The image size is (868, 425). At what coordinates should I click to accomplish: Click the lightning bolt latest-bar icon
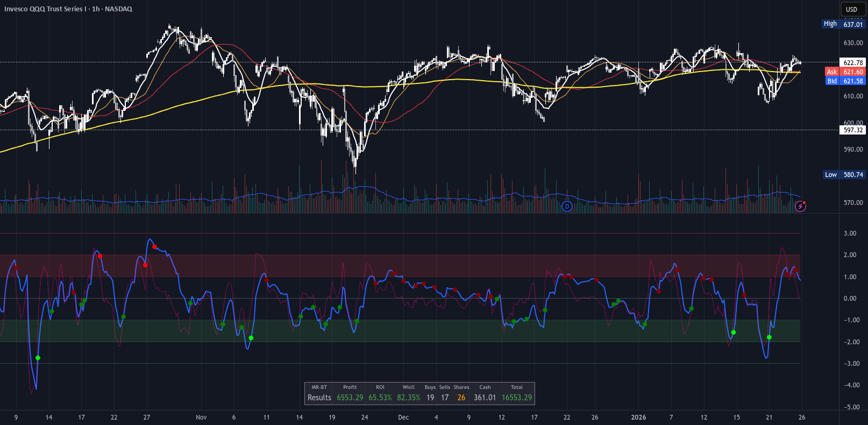tap(800, 206)
